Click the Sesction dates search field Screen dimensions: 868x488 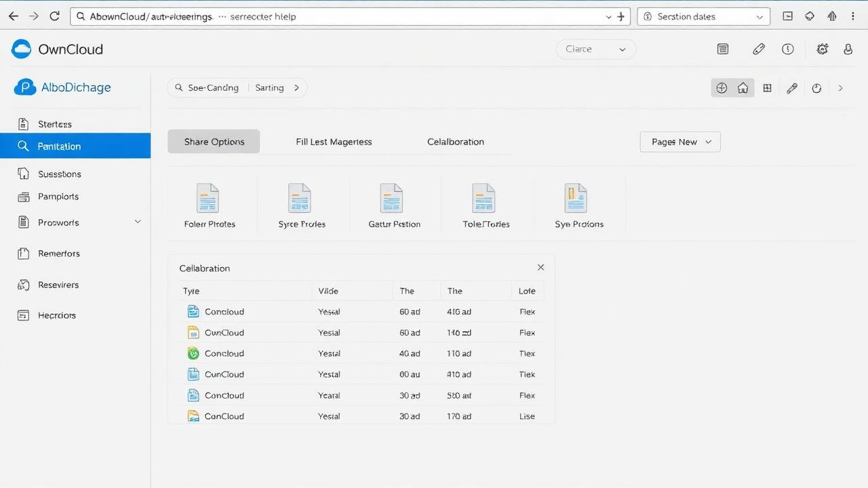(703, 16)
